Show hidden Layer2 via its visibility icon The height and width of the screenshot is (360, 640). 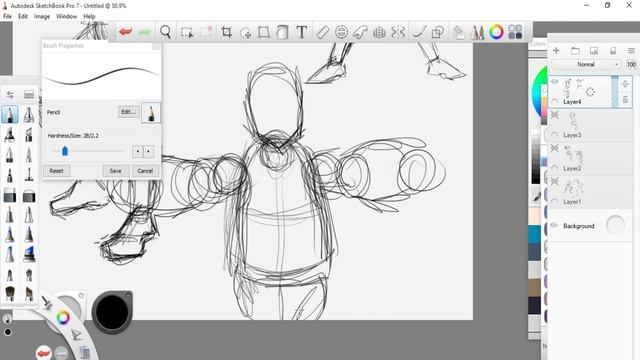pos(554,149)
